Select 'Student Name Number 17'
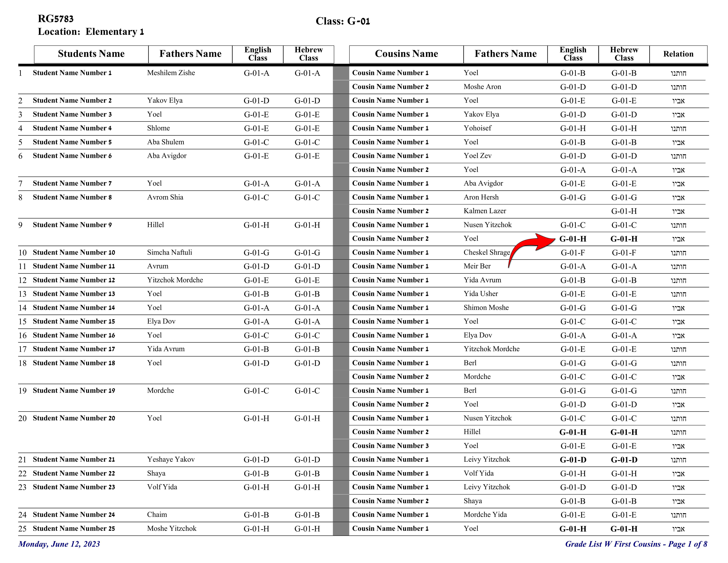The width and height of the screenshot is (728, 563). pos(74,349)
